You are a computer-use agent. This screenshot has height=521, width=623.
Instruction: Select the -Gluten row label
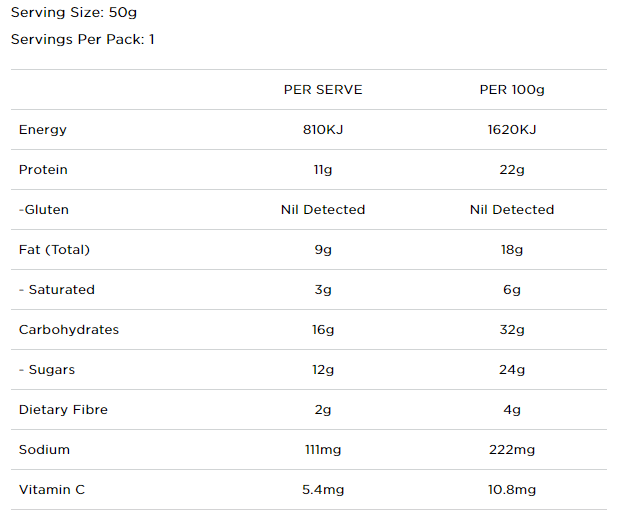point(44,210)
